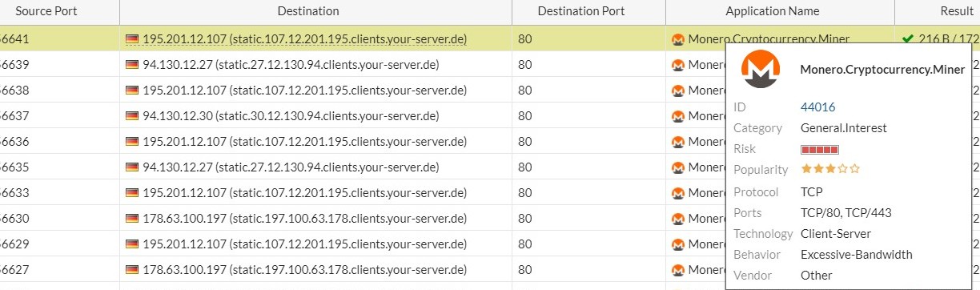Viewport: 980px width, 290px height.
Task: Click the Application Name column header
Action: (x=773, y=11)
